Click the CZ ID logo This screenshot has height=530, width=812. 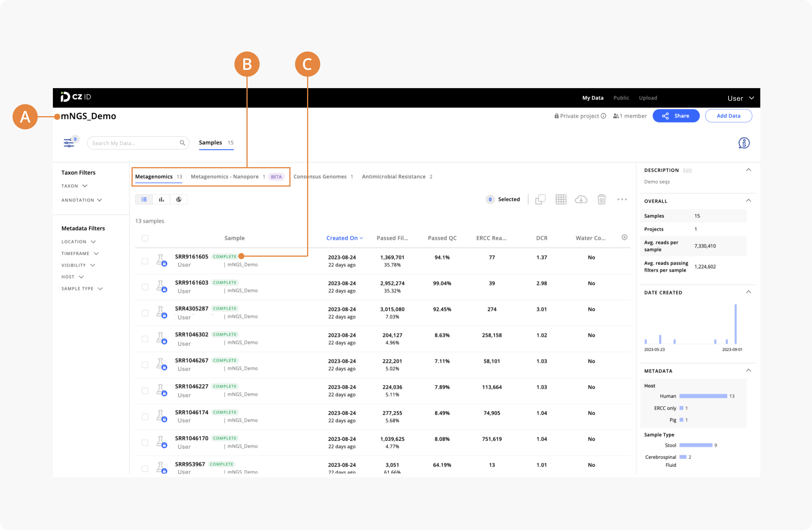(x=76, y=97)
